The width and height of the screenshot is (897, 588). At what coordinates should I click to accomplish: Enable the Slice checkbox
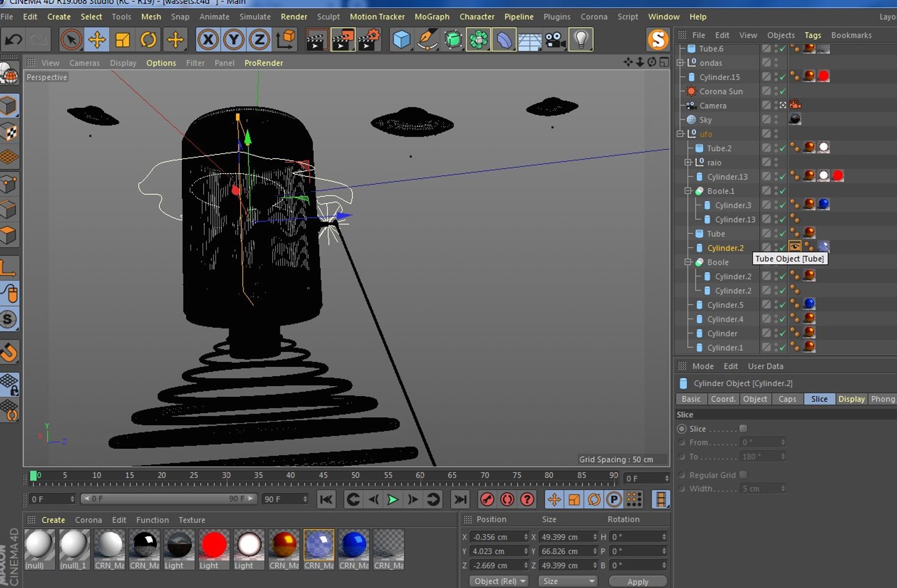[x=743, y=428]
